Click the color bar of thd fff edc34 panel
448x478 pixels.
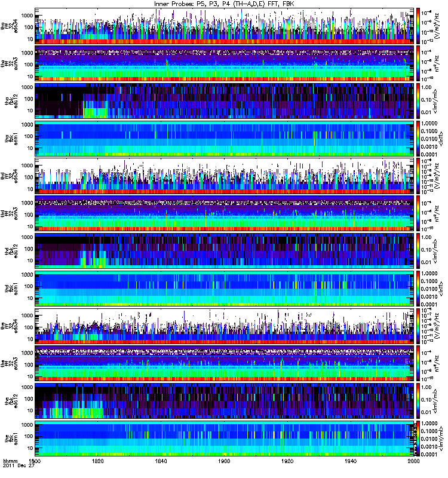coord(418,176)
